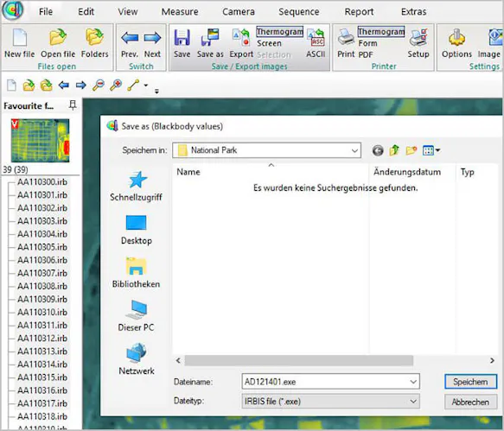Open the Options settings icon

[x=456, y=43]
